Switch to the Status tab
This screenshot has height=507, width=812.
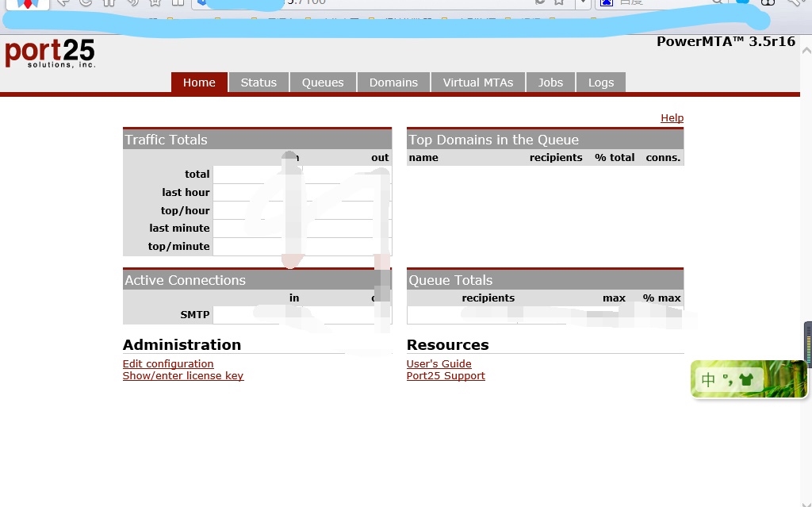click(259, 83)
